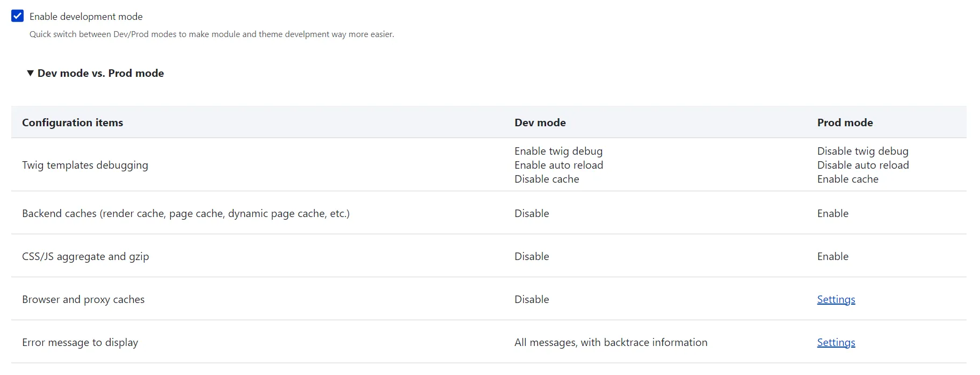Click the Browser and proxy caches label
Viewport: 980px width, 375px height.
(83, 299)
